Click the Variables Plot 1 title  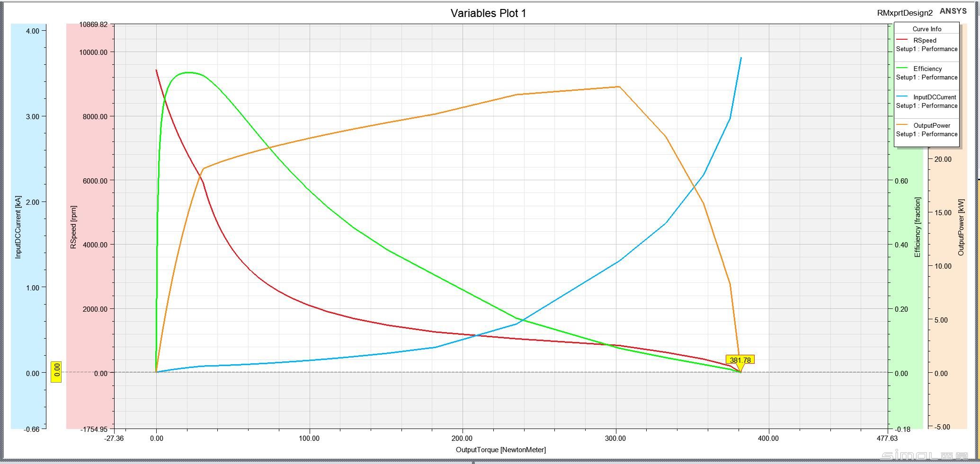pyautogui.click(x=488, y=13)
